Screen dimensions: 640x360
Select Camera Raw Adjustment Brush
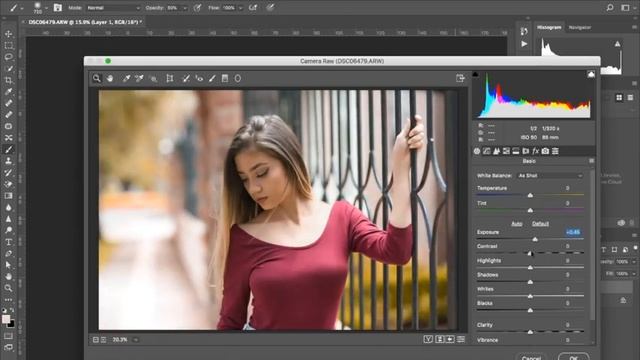pyautogui.click(x=212, y=78)
